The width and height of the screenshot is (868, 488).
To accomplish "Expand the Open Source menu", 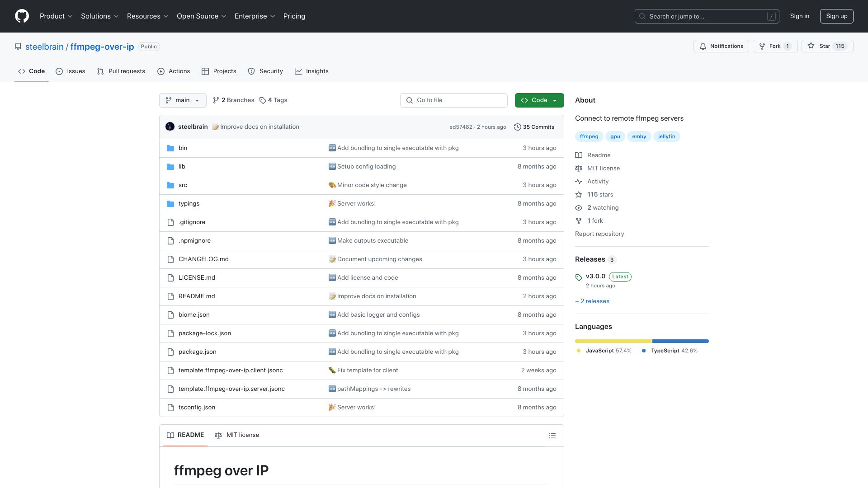I will pos(202,16).
